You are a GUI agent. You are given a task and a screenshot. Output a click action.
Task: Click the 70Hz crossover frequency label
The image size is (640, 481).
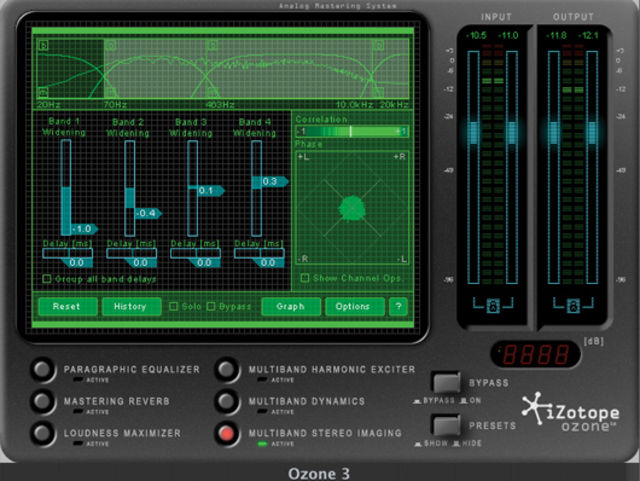115,105
